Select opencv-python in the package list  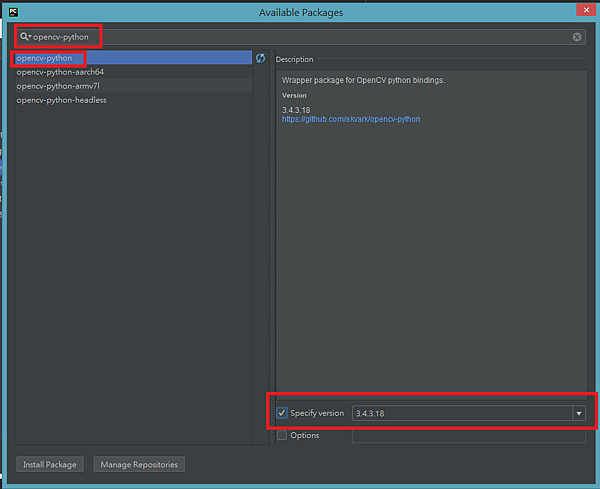133,58
